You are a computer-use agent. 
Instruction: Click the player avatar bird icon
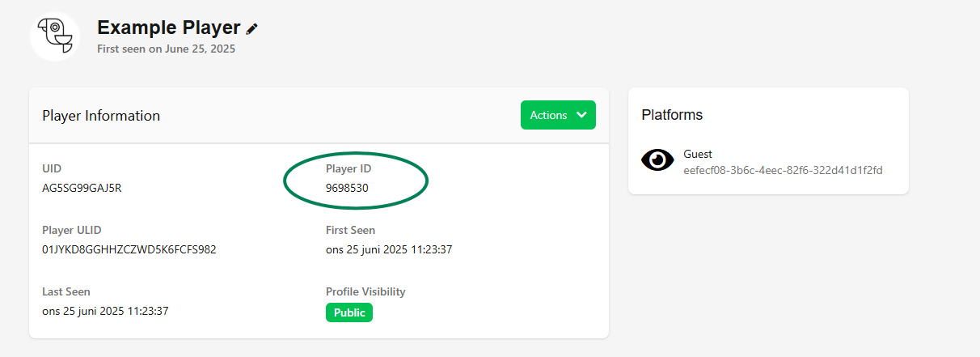click(55, 36)
